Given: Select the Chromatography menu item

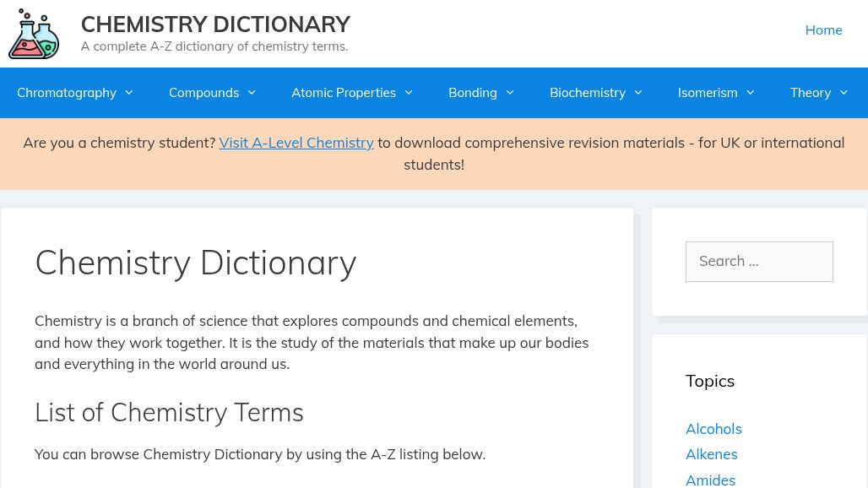Looking at the screenshot, I should pyautogui.click(x=67, y=93).
